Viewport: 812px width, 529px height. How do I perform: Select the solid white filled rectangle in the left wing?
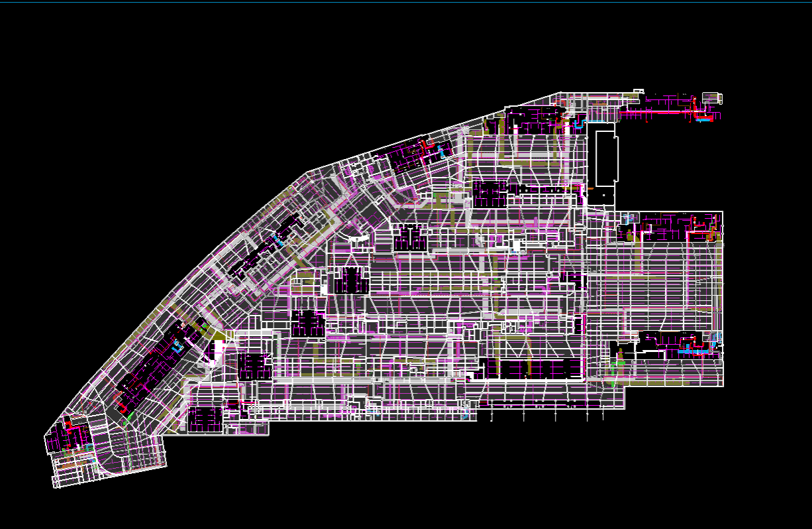click(218, 348)
